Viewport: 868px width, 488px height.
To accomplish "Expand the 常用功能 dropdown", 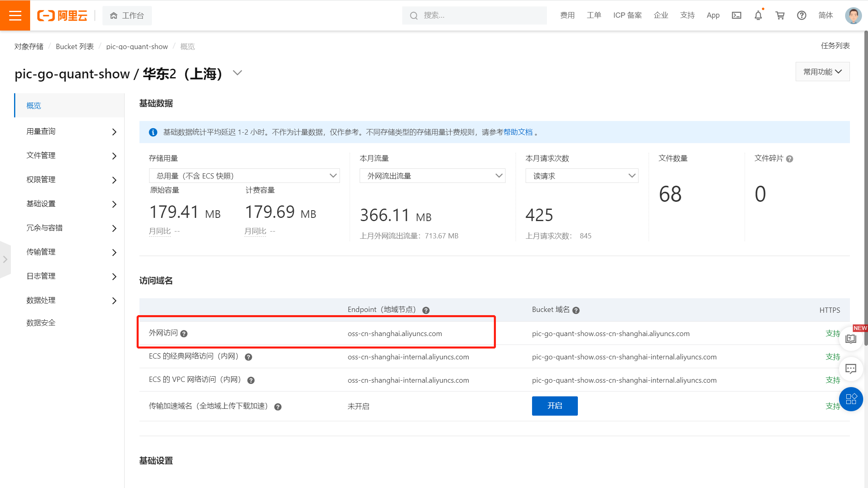I will click(x=822, y=72).
